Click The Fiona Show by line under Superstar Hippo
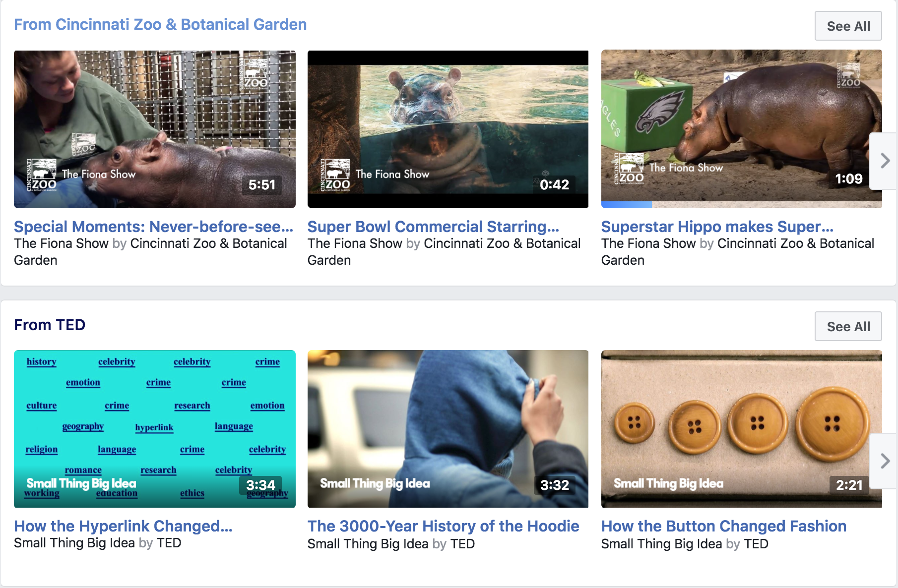The height and width of the screenshot is (588, 898). point(738,252)
